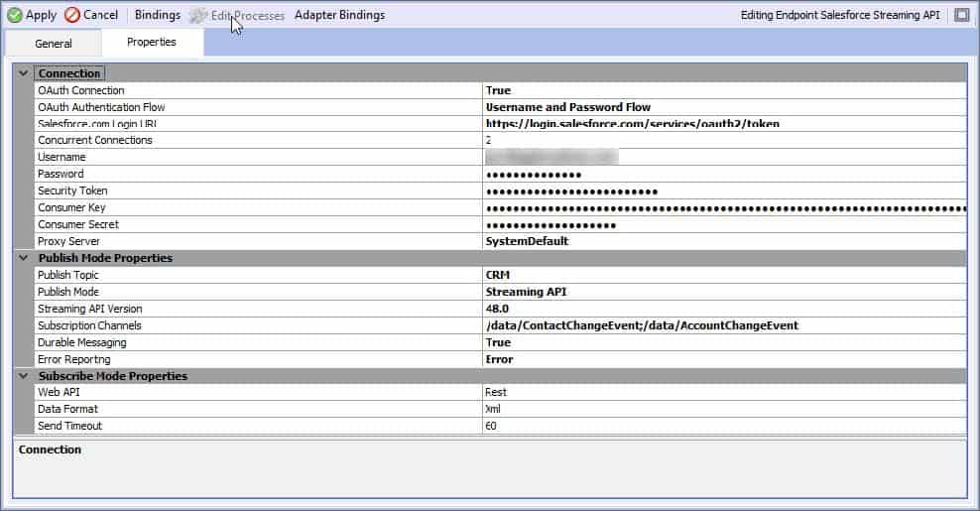
Task: Click the Subscription Channels value field
Action: [x=724, y=325]
